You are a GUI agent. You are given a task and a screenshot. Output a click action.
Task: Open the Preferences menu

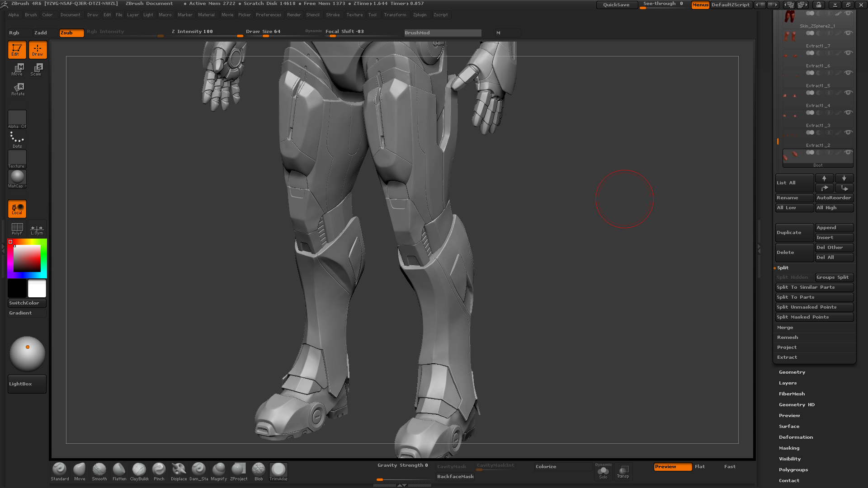(269, 15)
